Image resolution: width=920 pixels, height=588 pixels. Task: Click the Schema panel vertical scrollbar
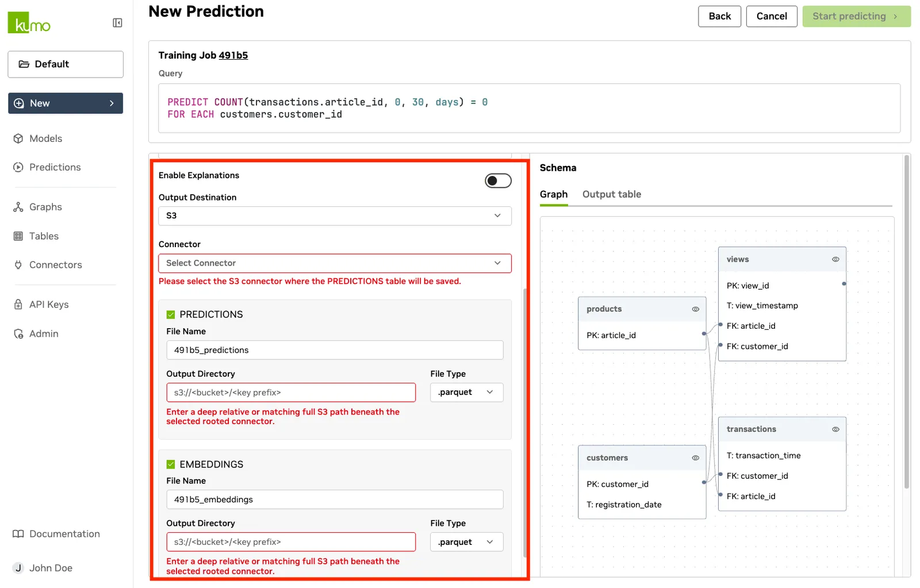tap(907, 322)
